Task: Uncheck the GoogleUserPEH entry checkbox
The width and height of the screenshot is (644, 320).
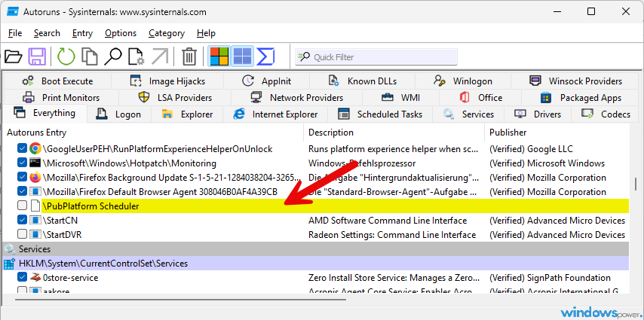Action: [x=22, y=148]
